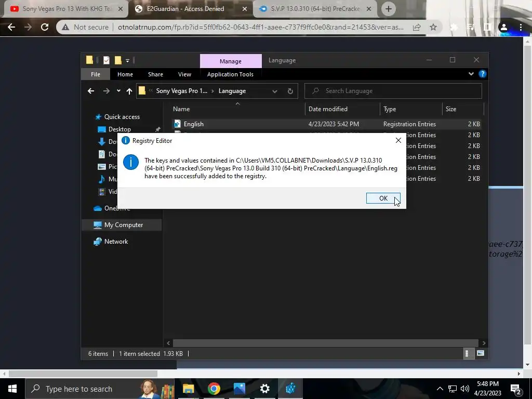Click the taskbar search box
Screen dimensions: 532x399
[99, 389]
